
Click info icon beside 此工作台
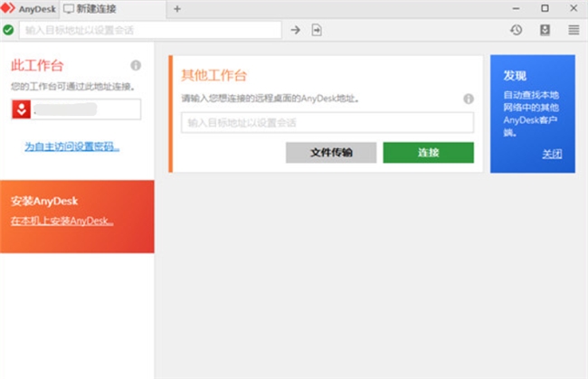[136, 65]
